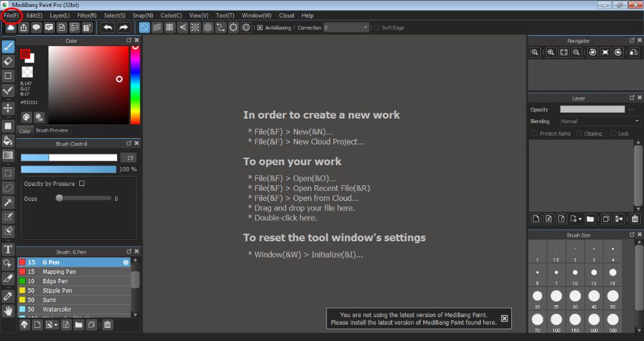The width and height of the screenshot is (644, 341).
Task: Switch to the Brush Preview tab
Action: [52, 130]
